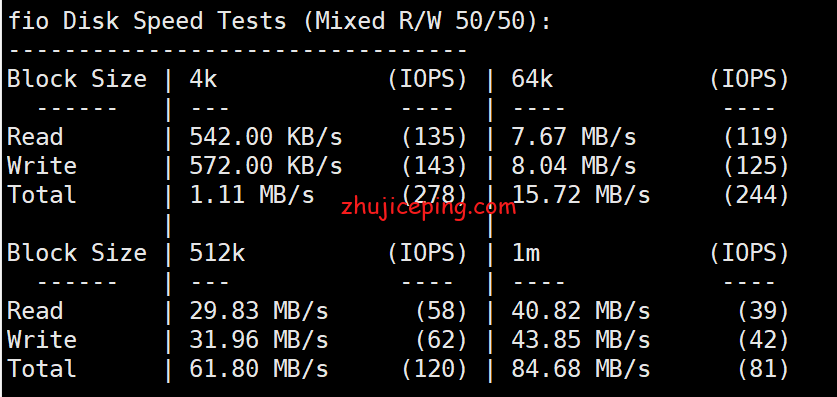Click the 4k total value 1.11 MB/s
The height and width of the screenshot is (397, 837).
(x=252, y=195)
